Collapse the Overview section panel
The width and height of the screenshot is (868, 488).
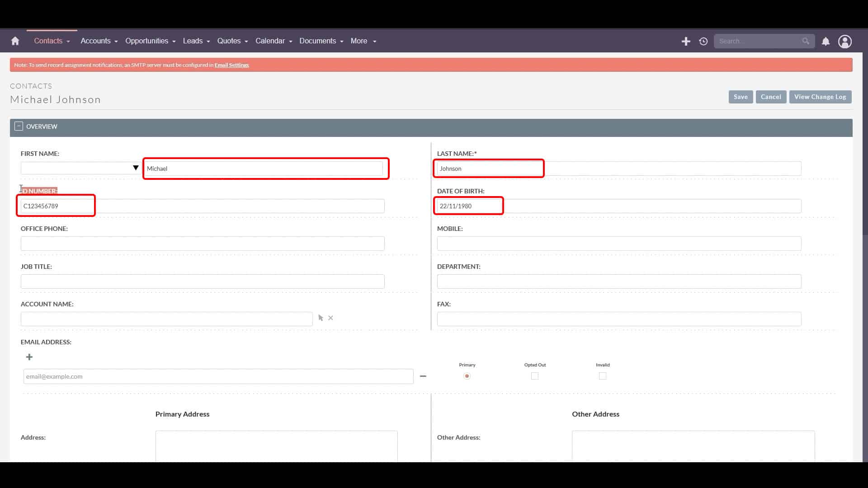point(19,126)
